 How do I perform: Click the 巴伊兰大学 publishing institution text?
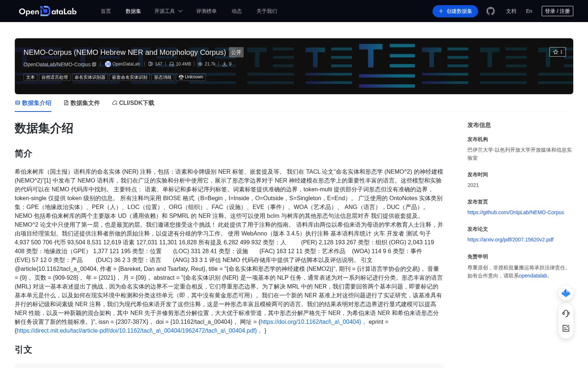point(520,154)
